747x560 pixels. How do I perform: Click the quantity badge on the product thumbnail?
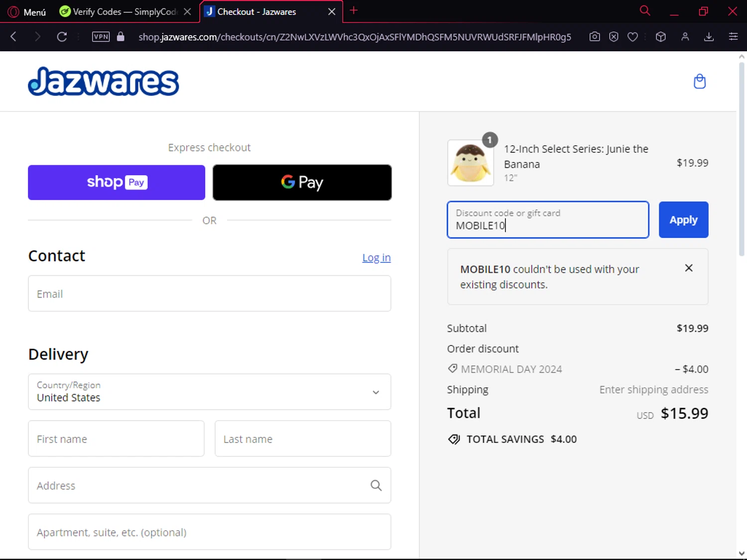[x=490, y=140]
